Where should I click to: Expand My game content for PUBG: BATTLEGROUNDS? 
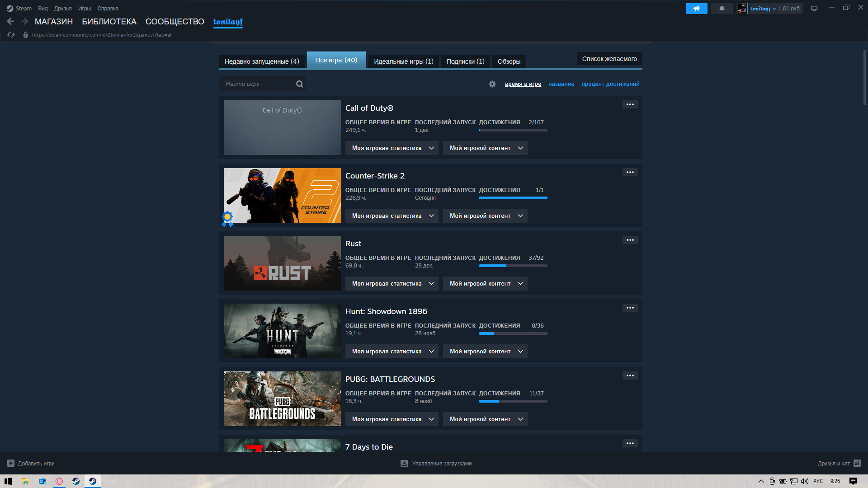pyautogui.click(x=485, y=419)
